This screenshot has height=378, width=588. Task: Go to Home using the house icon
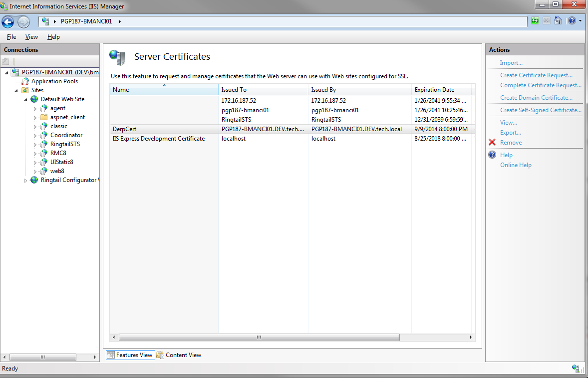tap(558, 21)
